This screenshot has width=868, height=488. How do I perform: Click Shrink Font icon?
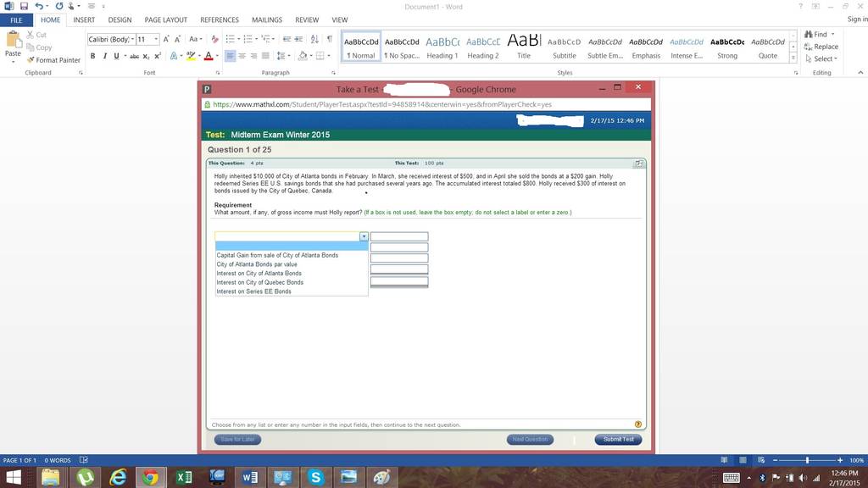(x=177, y=39)
